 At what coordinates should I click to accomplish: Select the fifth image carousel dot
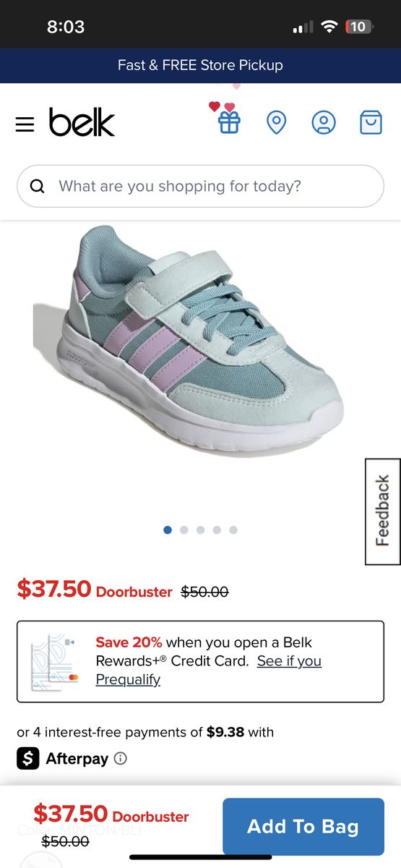pos(233,529)
